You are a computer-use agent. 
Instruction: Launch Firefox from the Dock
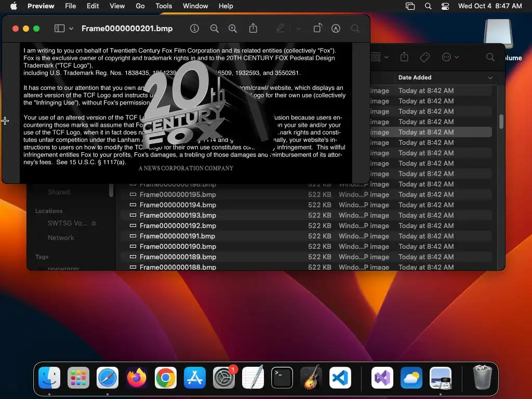[x=137, y=378]
